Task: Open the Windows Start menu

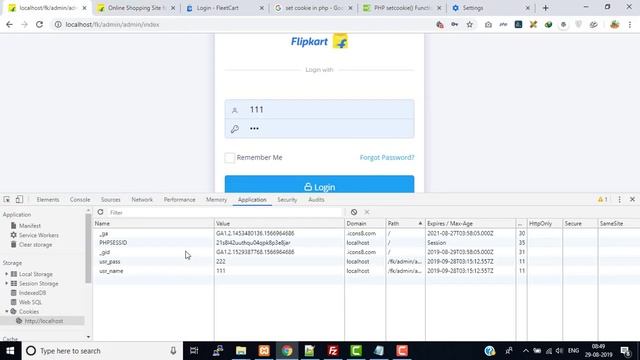Action: tap(10, 351)
